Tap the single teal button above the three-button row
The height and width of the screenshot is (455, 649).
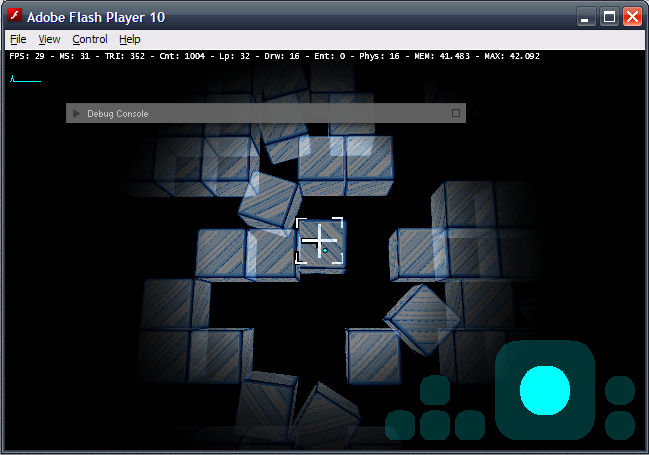(x=435, y=390)
